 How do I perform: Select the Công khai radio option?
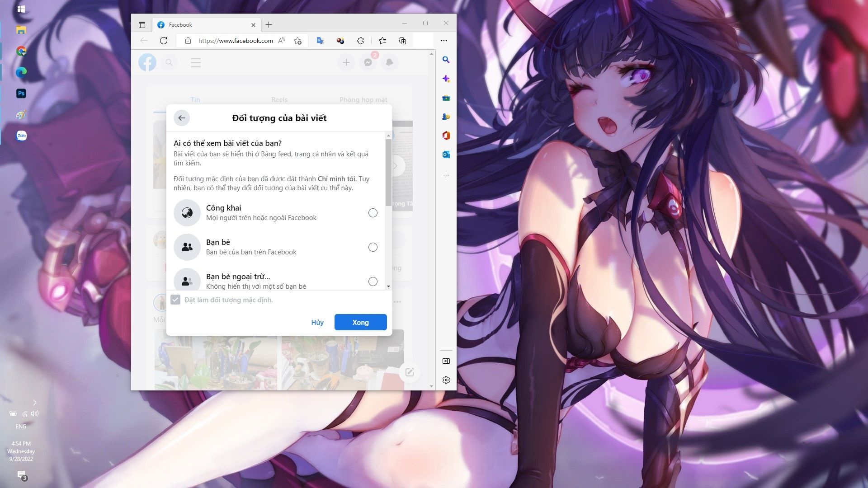click(373, 213)
